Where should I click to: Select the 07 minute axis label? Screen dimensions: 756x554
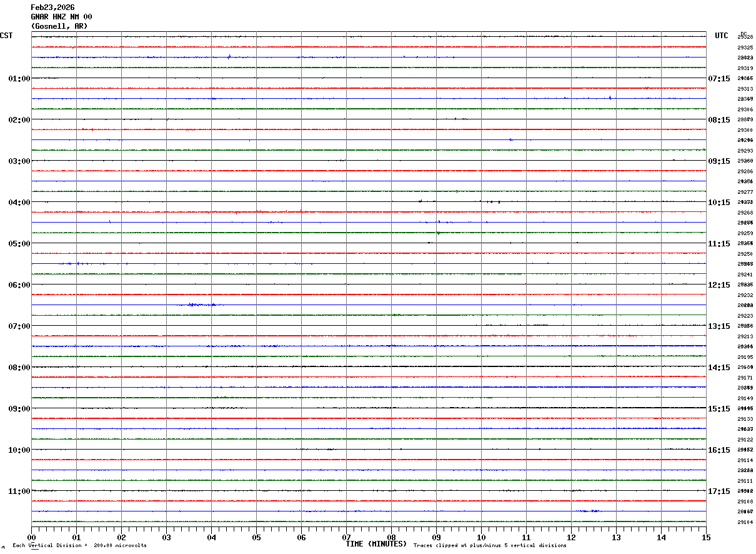(347, 537)
